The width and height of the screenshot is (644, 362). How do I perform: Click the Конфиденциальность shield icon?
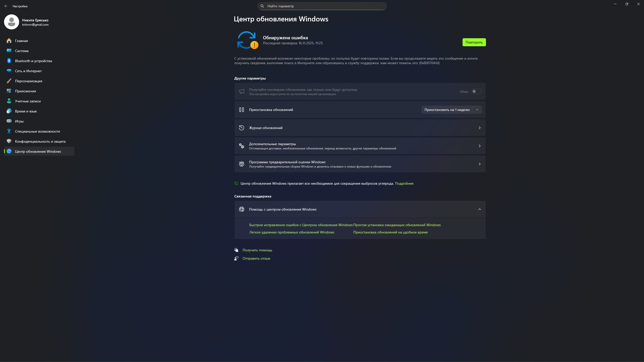tap(9, 141)
